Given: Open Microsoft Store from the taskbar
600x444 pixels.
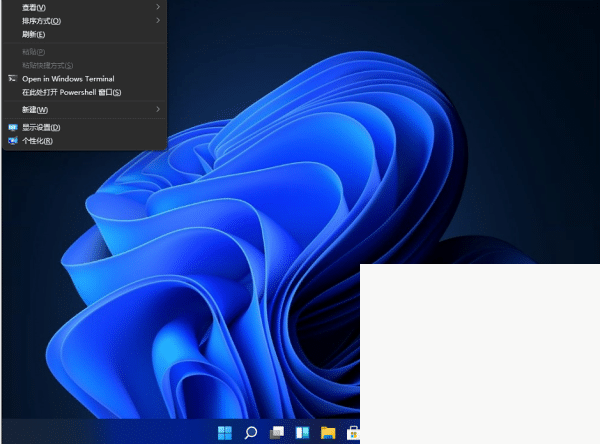Looking at the screenshot, I should tap(352, 433).
